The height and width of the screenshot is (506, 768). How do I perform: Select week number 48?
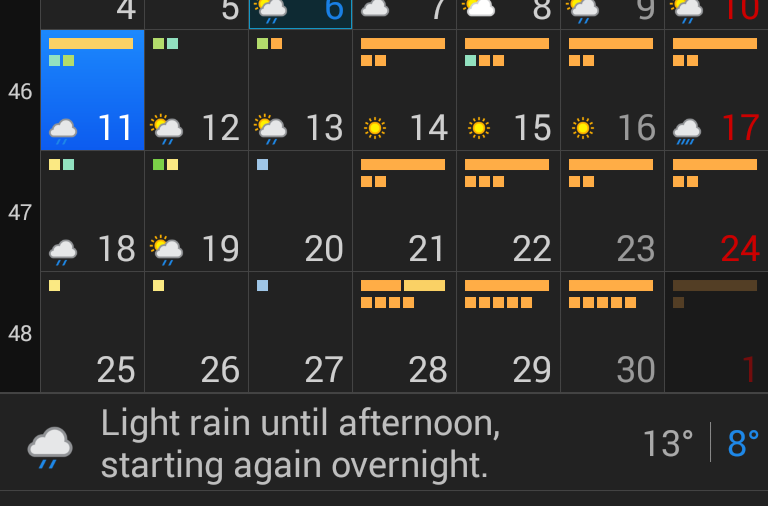(20, 334)
